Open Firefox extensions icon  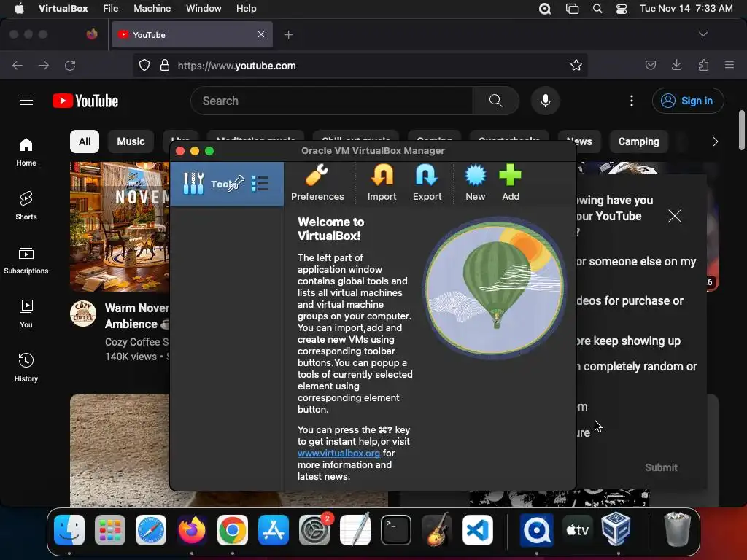(x=703, y=65)
